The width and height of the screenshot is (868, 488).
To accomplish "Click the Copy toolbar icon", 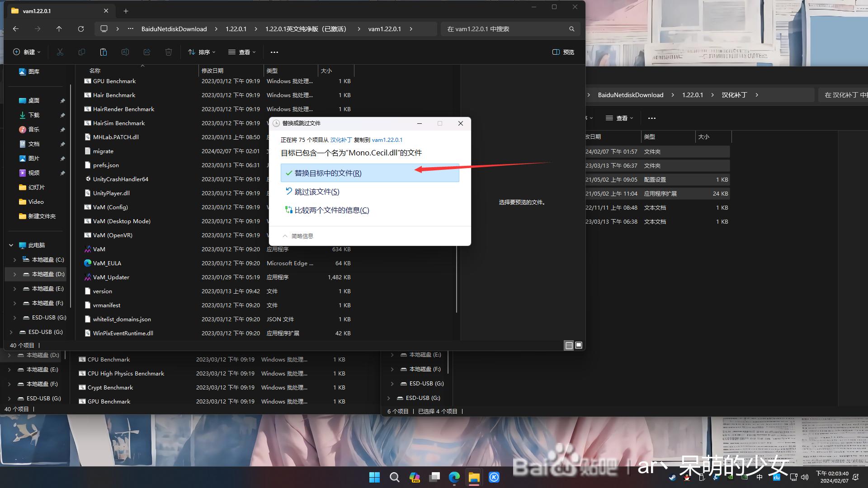I will (x=82, y=52).
